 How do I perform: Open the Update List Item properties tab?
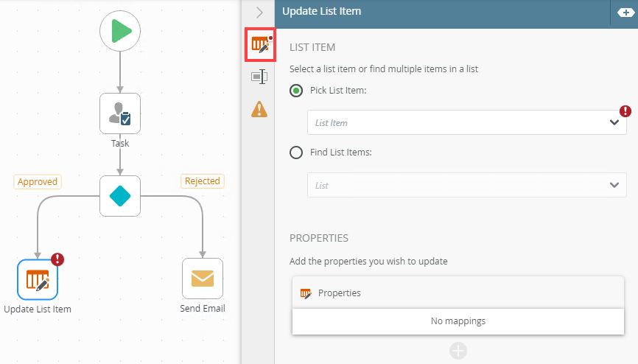tap(260, 46)
